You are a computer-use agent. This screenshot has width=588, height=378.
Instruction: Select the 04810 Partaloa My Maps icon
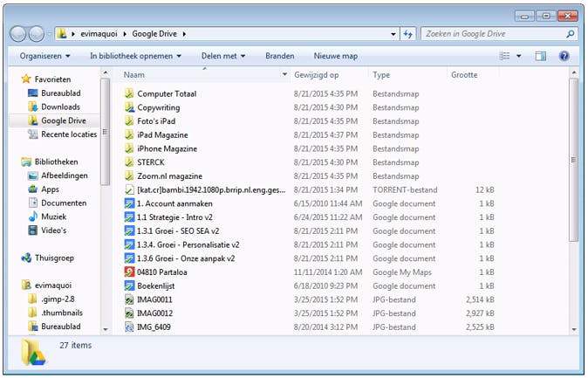tap(129, 271)
